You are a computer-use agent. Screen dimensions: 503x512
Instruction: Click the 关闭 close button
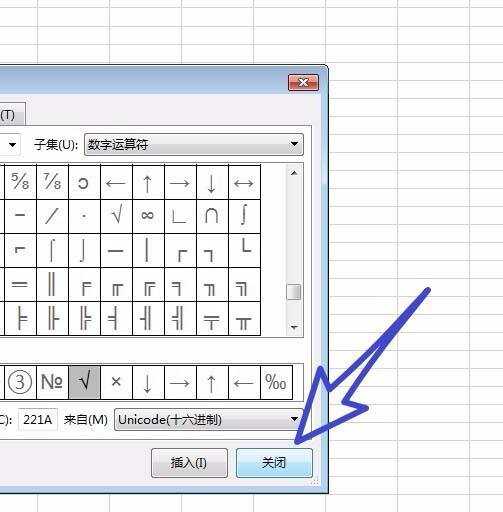pos(274,463)
